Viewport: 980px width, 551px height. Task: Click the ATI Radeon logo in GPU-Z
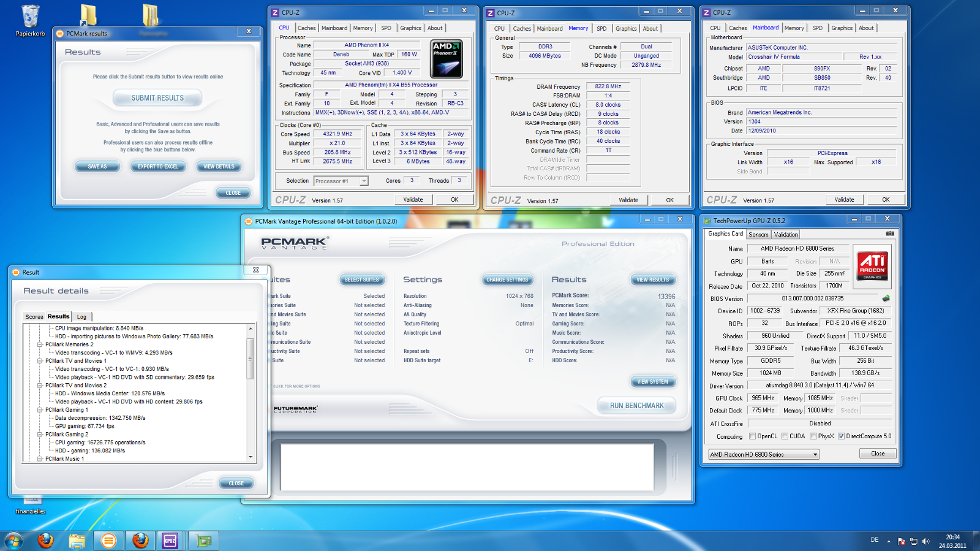(x=872, y=265)
